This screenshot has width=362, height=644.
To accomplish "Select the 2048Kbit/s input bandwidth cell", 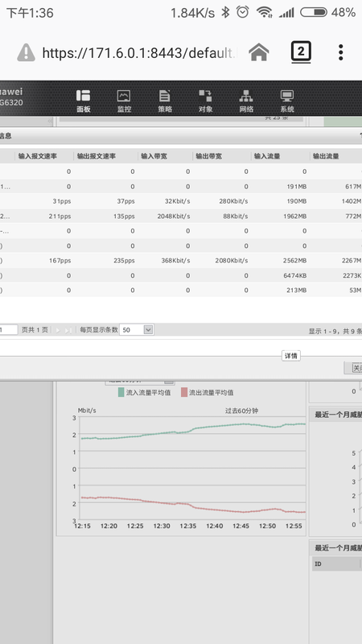I will click(174, 216).
